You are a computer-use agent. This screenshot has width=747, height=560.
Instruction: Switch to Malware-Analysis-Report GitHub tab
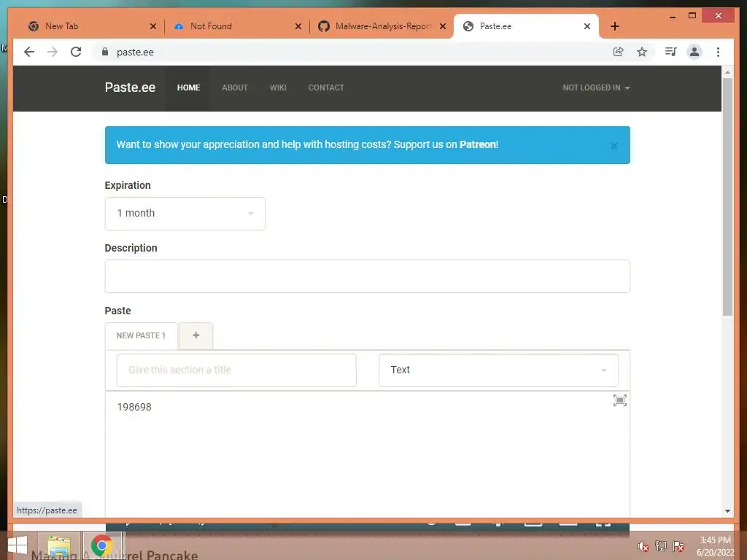(381, 26)
